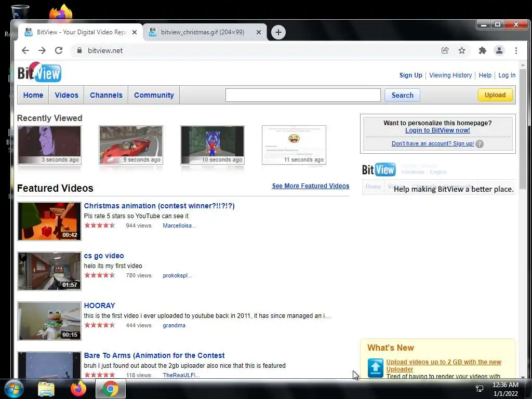Open the HOORAY video title link

pyautogui.click(x=99, y=305)
